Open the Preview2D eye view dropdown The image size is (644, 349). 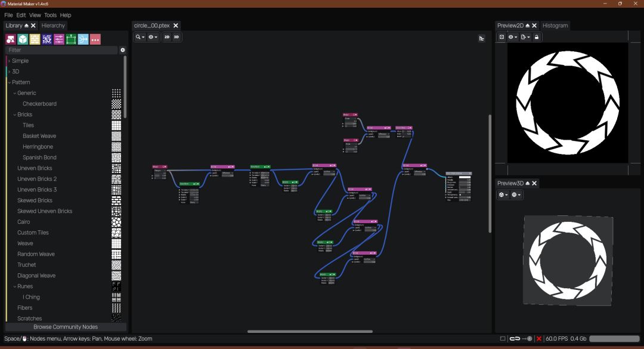pyautogui.click(x=513, y=37)
